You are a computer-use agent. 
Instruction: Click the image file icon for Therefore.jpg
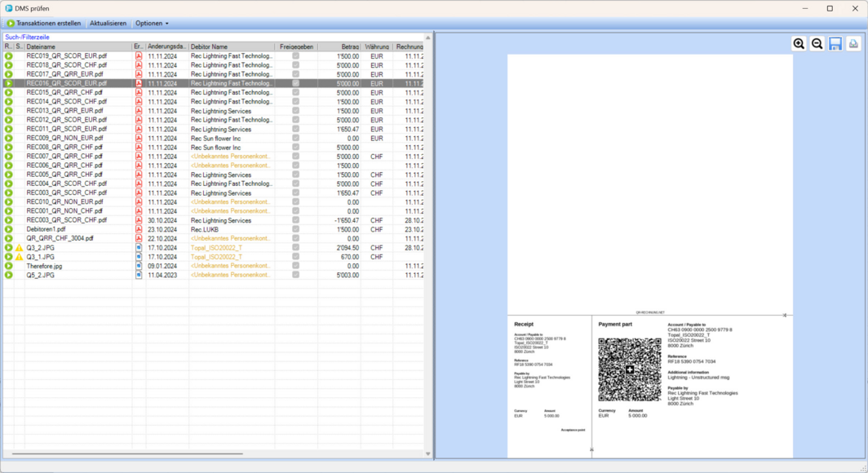pyautogui.click(x=139, y=266)
